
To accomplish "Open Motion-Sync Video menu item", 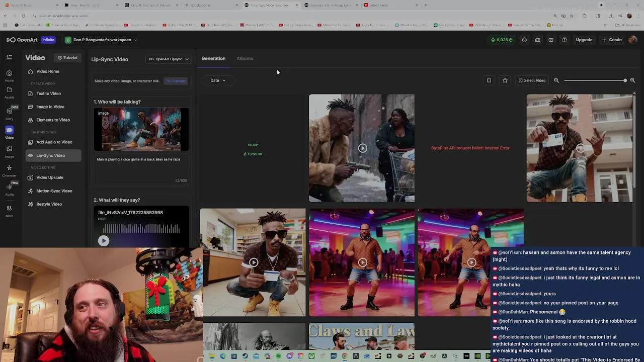I will (x=53, y=191).
